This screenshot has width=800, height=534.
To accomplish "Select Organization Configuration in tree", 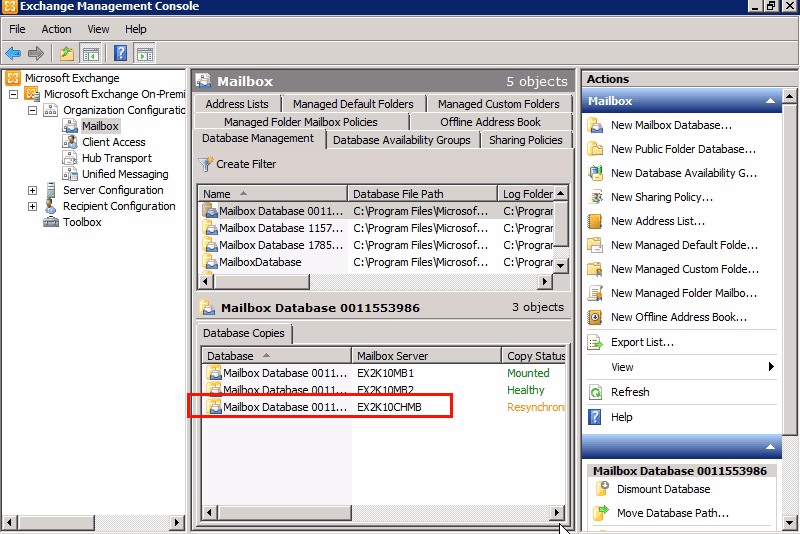I will [124, 110].
